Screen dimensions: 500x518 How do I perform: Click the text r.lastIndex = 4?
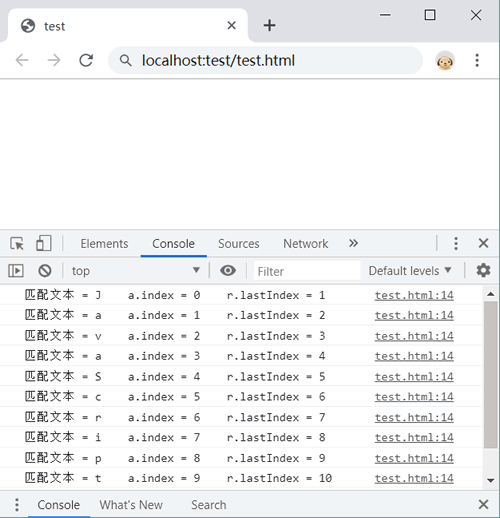coord(275,356)
